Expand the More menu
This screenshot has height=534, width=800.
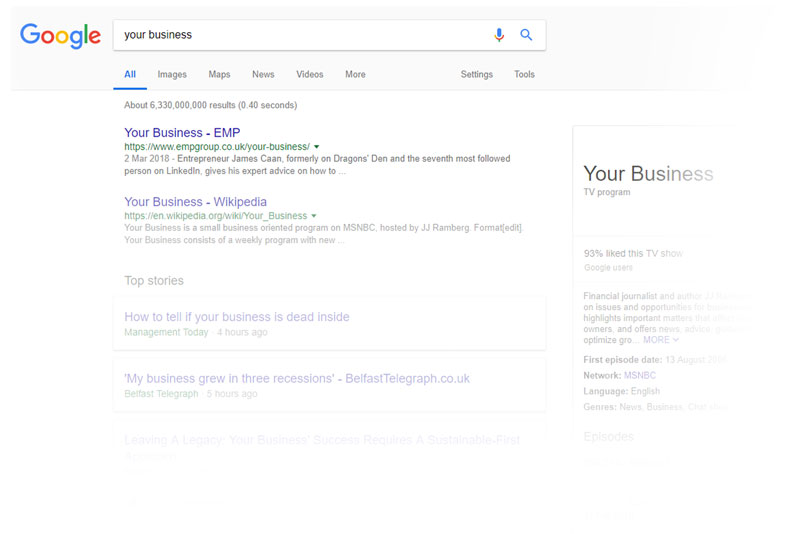coord(355,74)
